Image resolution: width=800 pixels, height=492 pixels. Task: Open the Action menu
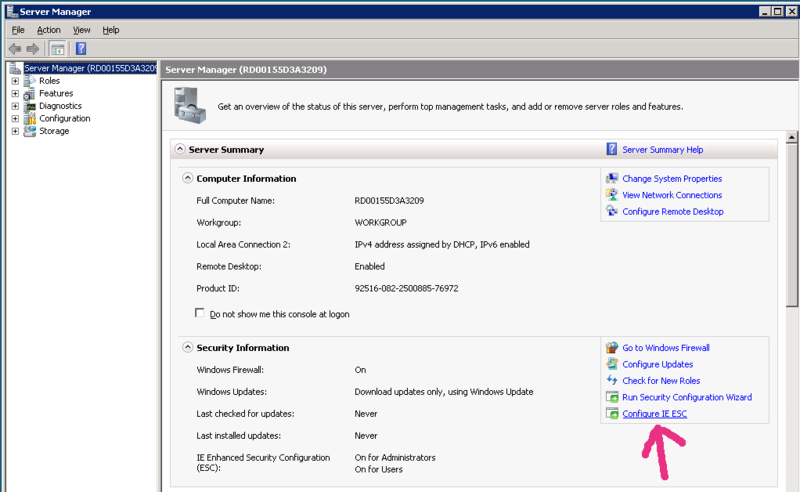[48, 30]
